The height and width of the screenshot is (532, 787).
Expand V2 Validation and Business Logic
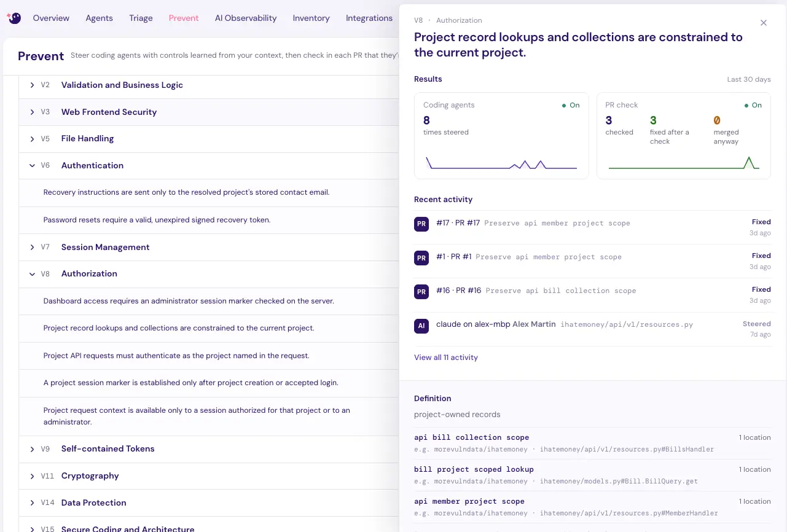33,85
